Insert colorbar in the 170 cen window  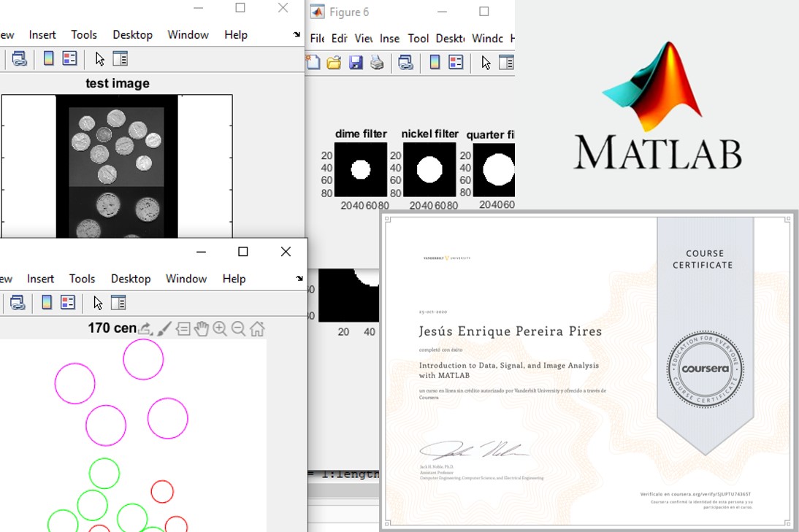(x=46, y=302)
